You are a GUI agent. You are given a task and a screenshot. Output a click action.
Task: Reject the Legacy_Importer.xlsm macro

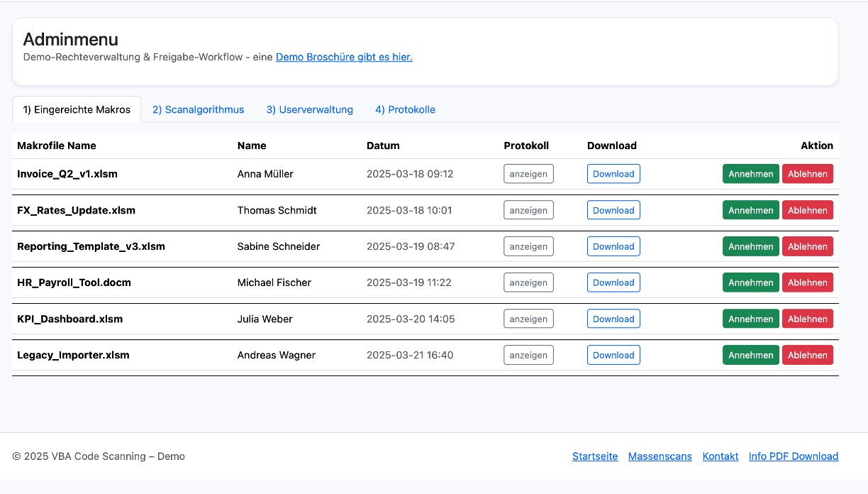click(807, 355)
